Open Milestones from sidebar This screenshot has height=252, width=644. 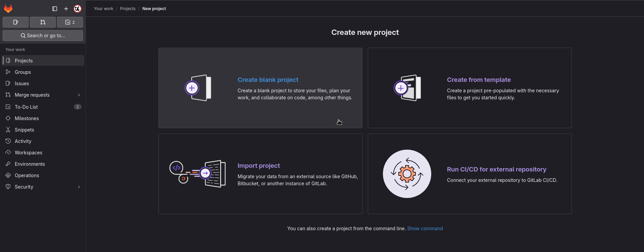tap(43, 118)
